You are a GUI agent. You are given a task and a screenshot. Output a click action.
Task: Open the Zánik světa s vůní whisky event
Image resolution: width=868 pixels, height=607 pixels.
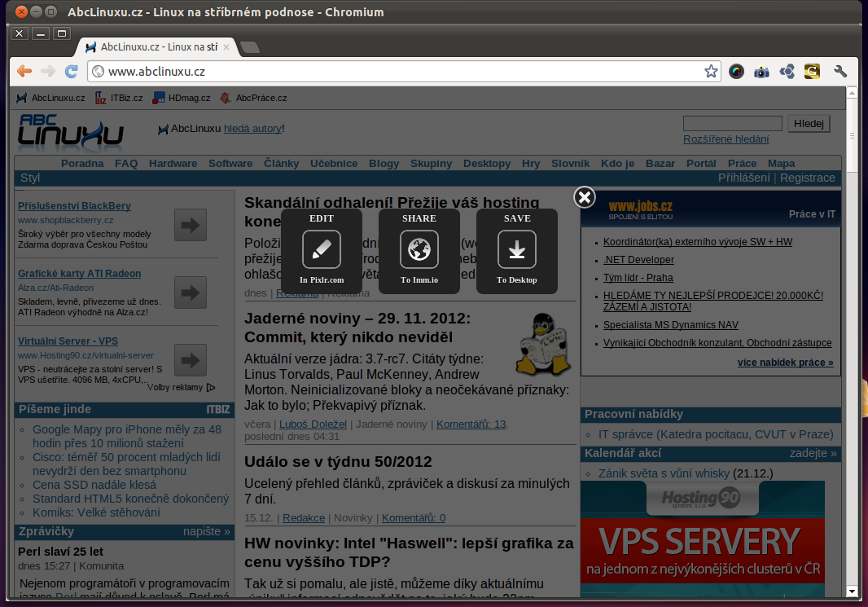664,473
